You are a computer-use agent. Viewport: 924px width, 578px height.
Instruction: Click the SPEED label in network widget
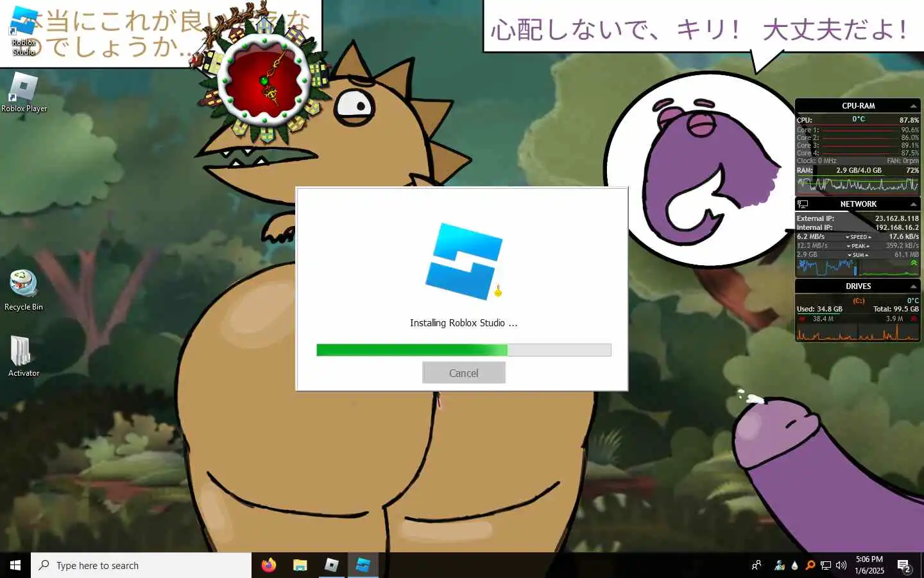tap(859, 237)
